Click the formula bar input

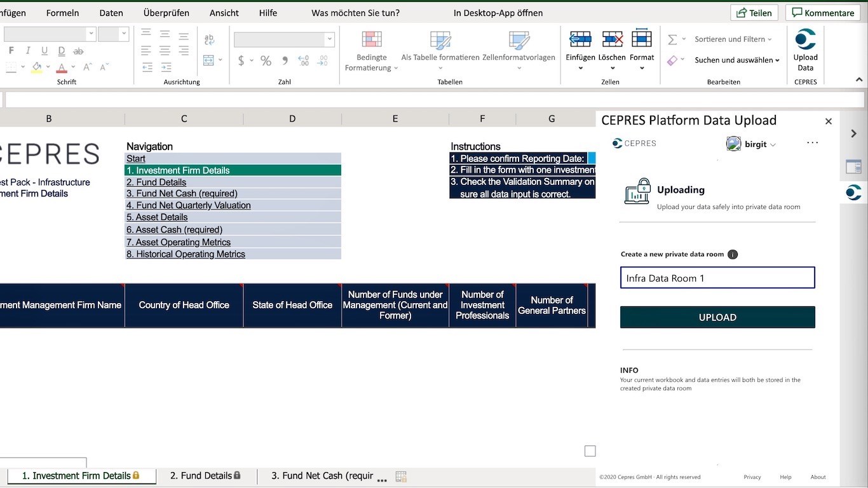(x=435, y=100)
